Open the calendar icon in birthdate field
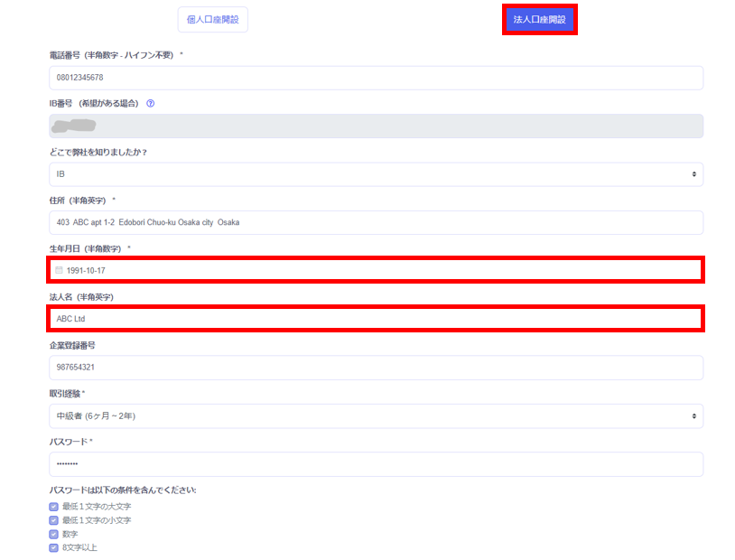This screenshot has height=560, width=735. pos(59,270)
